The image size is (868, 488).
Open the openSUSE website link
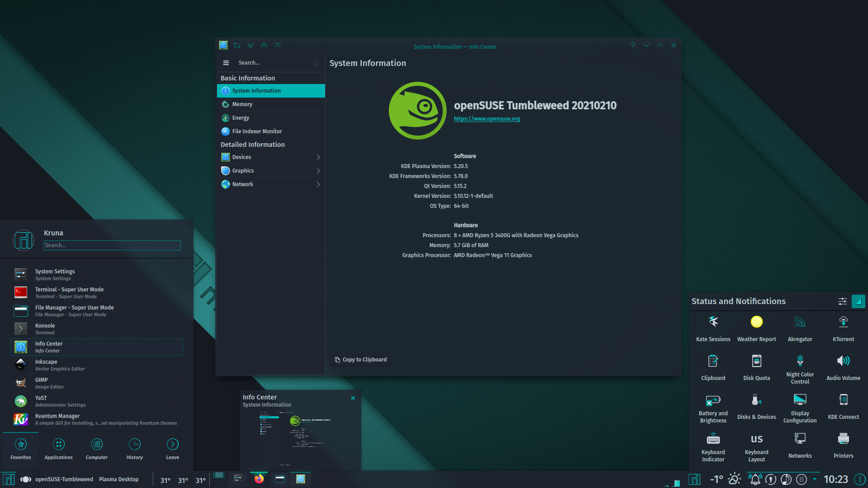point(486,118)
